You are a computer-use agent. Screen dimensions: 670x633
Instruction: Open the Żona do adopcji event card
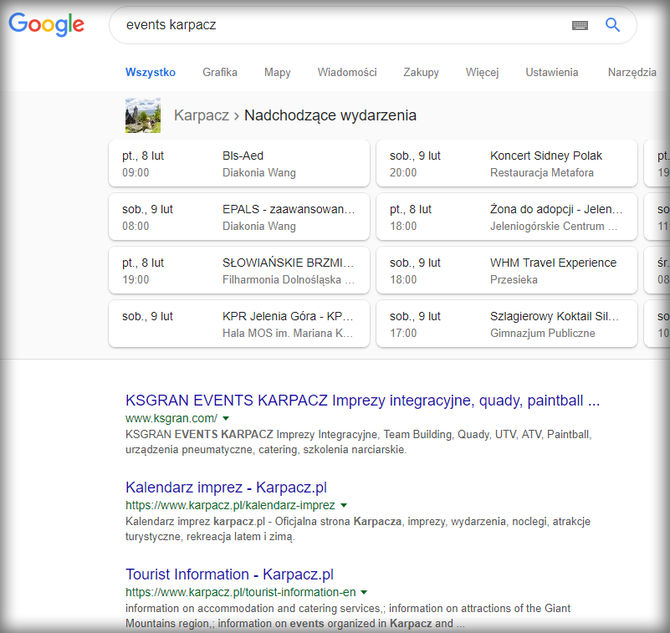click(x=506, y=217)
